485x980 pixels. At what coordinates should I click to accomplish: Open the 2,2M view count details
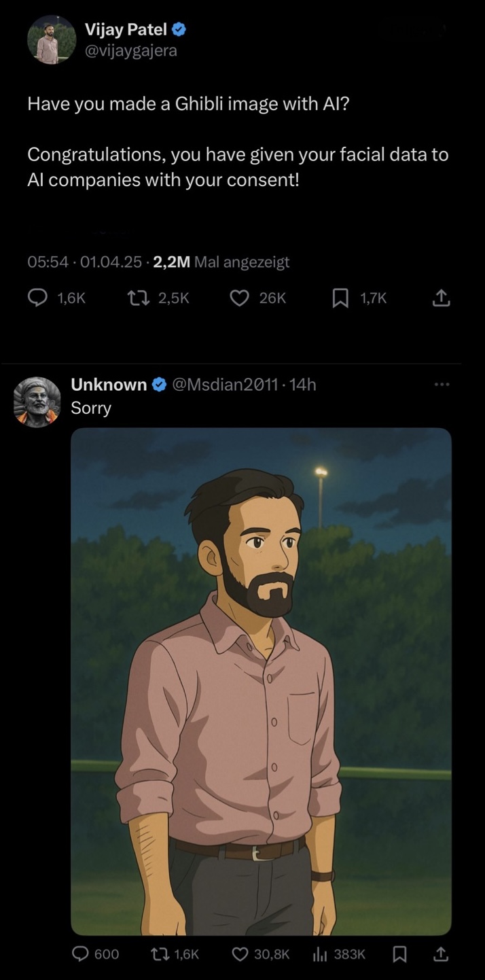click(221, 262)
